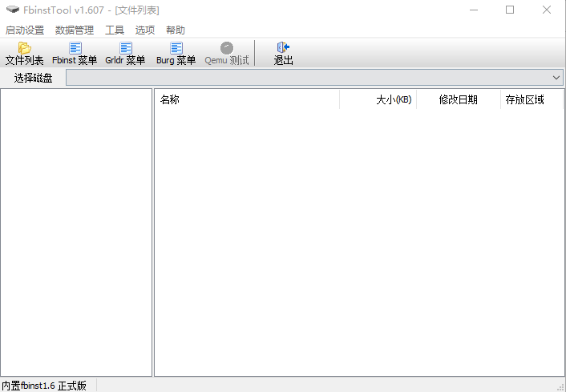The height and width of the screenshot is (392, 566).
Task: Sort files by 名称 column
Action: 247,99
